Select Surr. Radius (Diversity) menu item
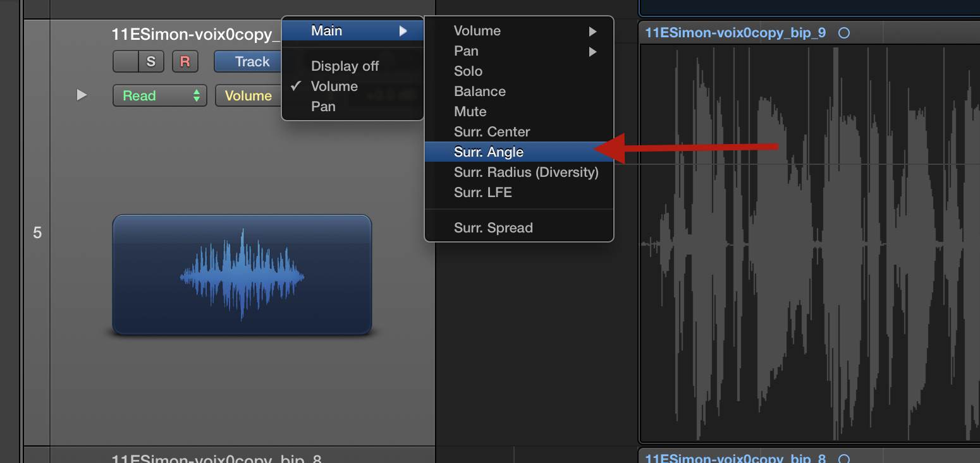 525,172
